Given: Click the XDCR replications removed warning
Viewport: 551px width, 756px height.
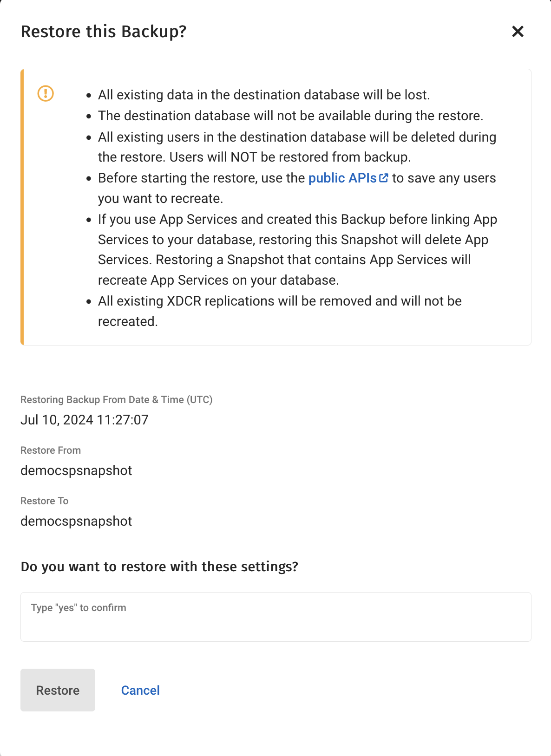Looking at the screenshot, I should pyautogui.click(x=280, y=311).
